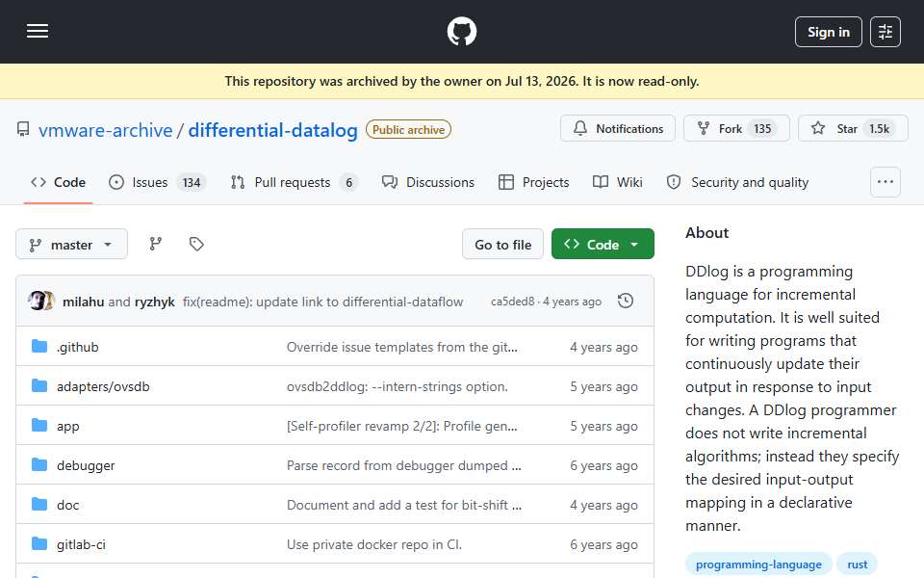Viewport: 924px width, 578px height.
Task: Open commit '[Self-profiler revamp 2/2]: Profile gen...'
Action: pos(402,427)
